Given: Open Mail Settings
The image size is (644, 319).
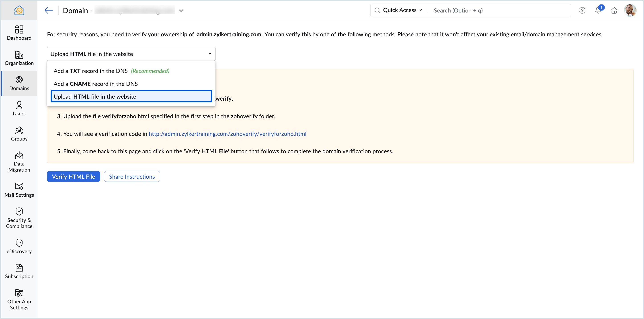Looking at the screenshot, I should coord(19,190).
